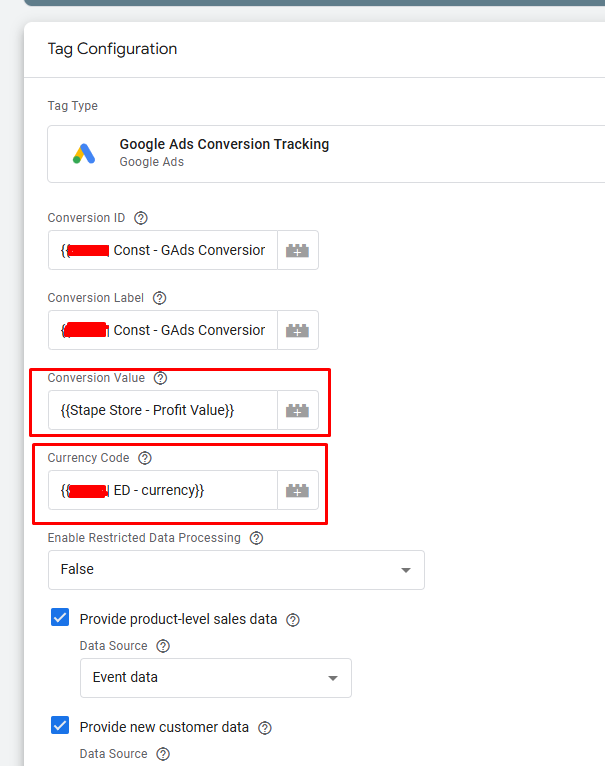605x766 pixels.
Task: Select the Google Ads Conversion Tracking tag type
Action: pyautogui.click(x=326, y=154)
